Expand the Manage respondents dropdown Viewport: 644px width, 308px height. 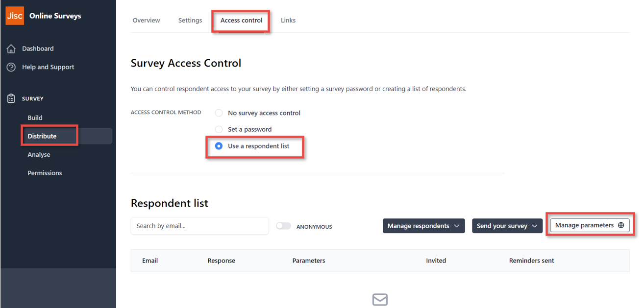(x=423, y=226)
